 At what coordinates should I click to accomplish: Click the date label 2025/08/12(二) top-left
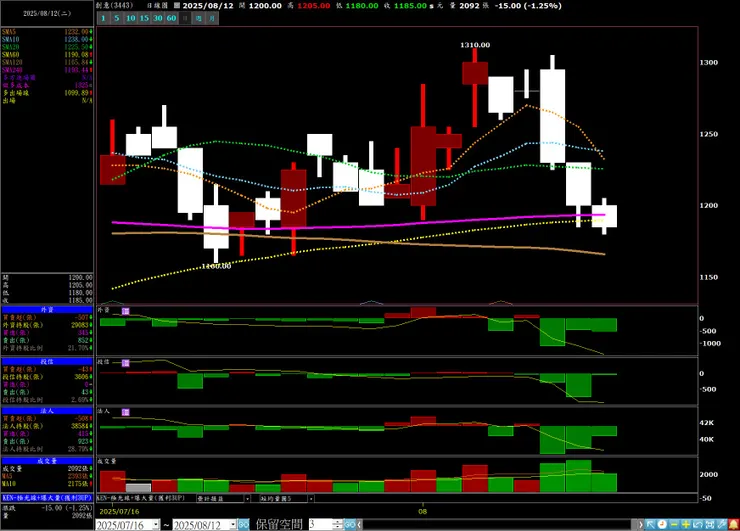[x=47, y=14]
